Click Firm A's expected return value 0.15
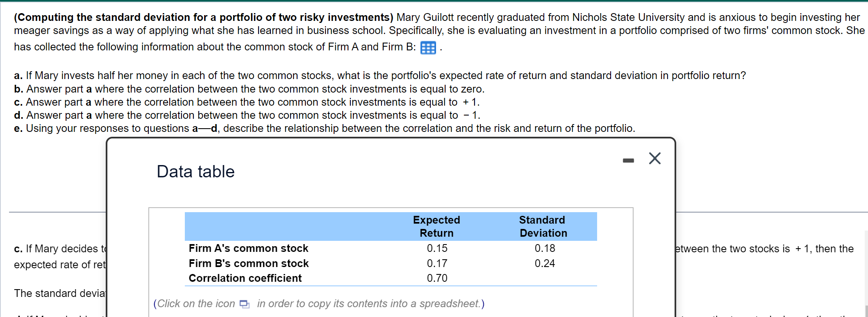Viewport: 868px width, 317px height. click(437, 248)
